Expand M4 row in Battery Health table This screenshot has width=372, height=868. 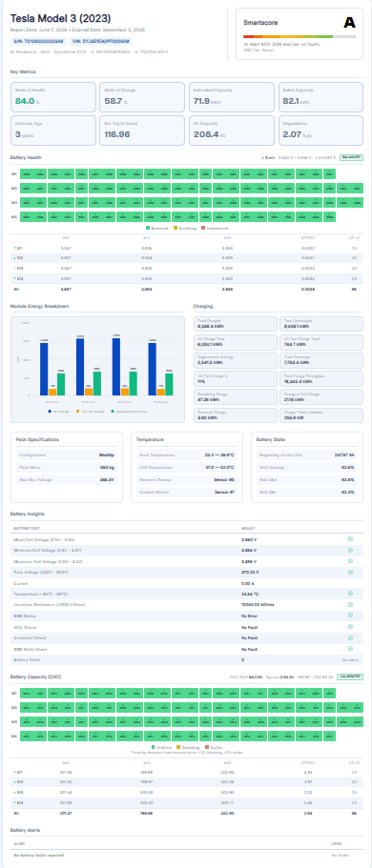[14, 278]
